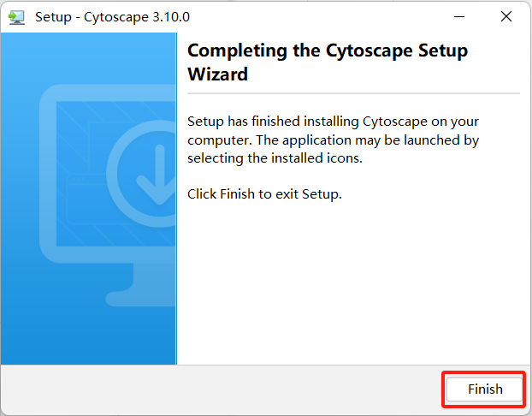Viewport: 532px width, 416px height.
Task: Click the top of the blue side banner
Action: click(x=89, y=43)
